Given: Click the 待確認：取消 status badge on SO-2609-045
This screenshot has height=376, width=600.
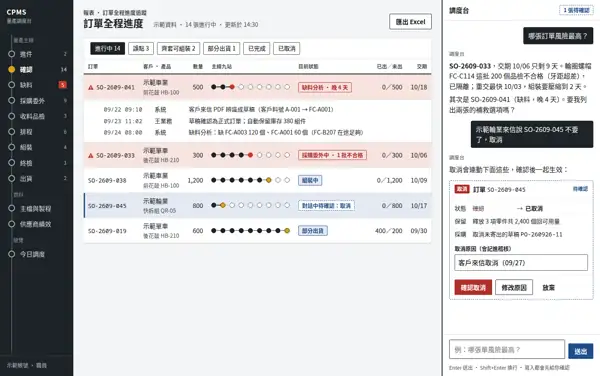Looking at the screenshot, I should (x=326, y=206).
